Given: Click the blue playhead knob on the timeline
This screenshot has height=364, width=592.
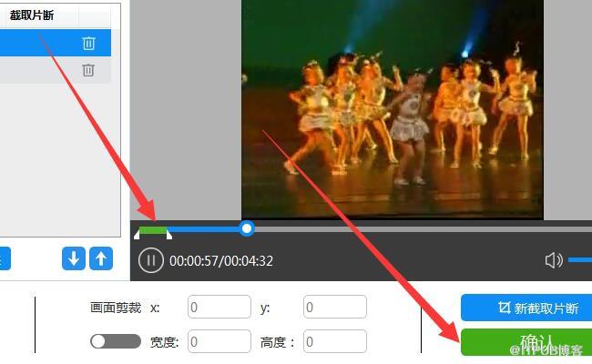Looking at the screenshot, I should (247, 228).
